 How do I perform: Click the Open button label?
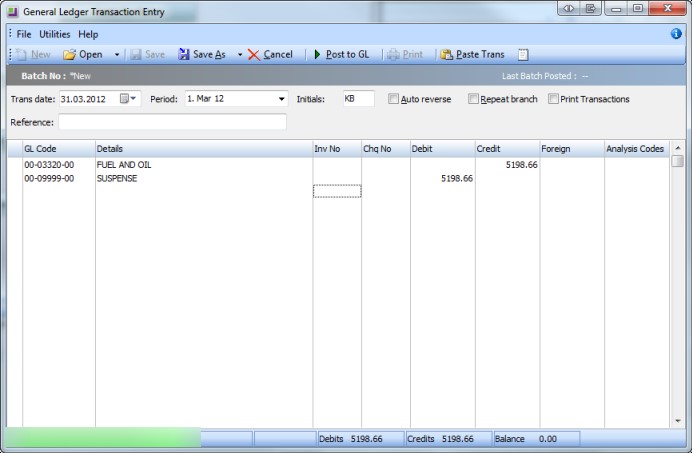tap(91, 54)
